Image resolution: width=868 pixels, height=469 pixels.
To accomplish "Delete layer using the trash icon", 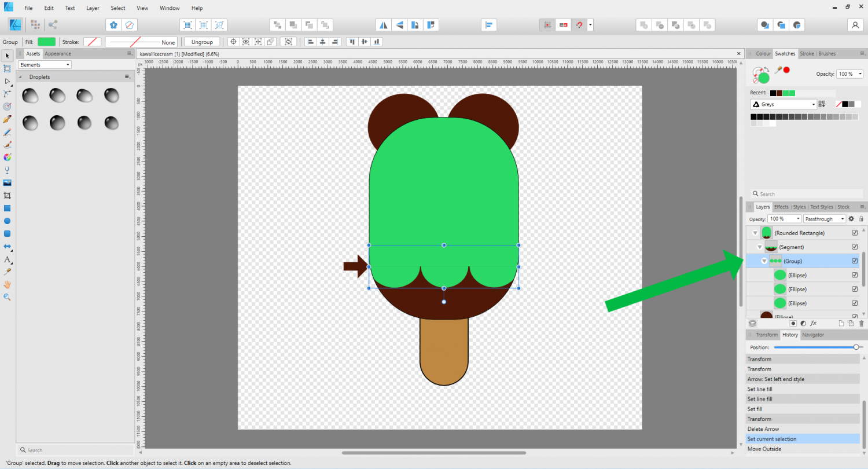I will point(861,323).
